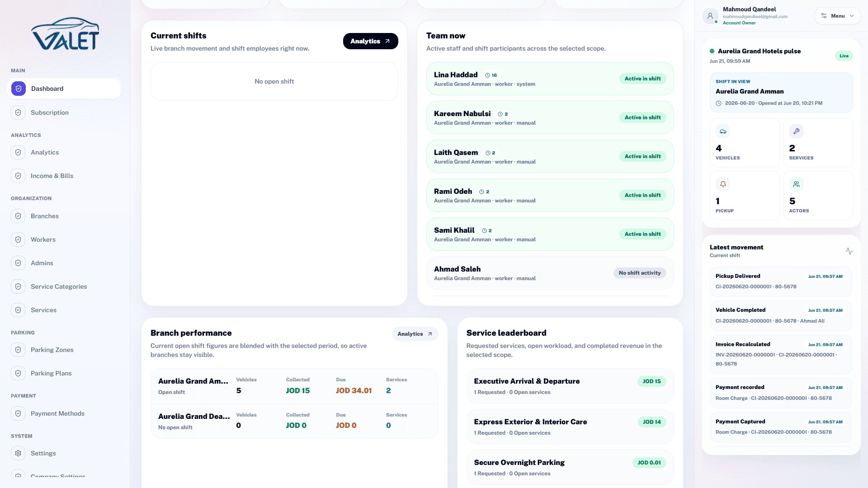The height and width of the screenshot is (488, 868).
Task: Open Pickup Delivered movement entry
Action: coord(781,281)
